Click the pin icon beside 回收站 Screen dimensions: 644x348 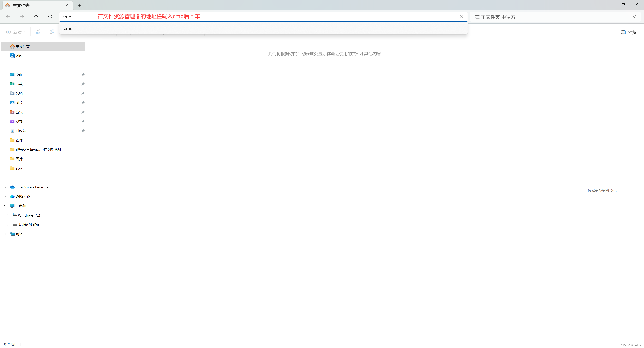83,131
